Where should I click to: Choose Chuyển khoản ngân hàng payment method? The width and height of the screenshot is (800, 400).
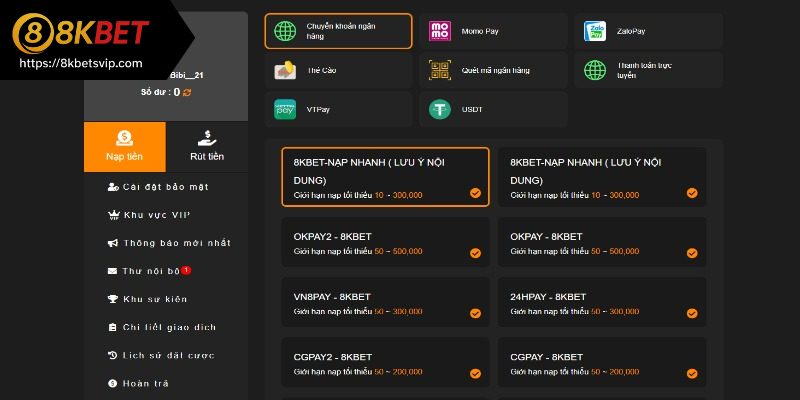[338, 31]
